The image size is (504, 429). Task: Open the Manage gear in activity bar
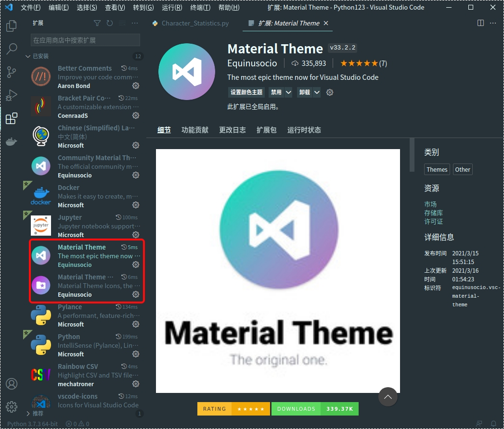pyautogui.click(x=12, y=406)
